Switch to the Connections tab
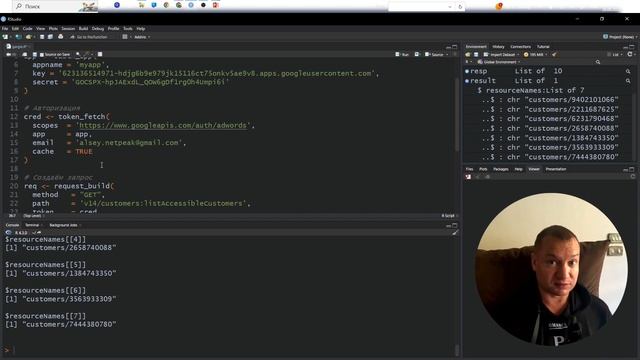The width and height of the screenshot is (640, 360). point(520,47)
